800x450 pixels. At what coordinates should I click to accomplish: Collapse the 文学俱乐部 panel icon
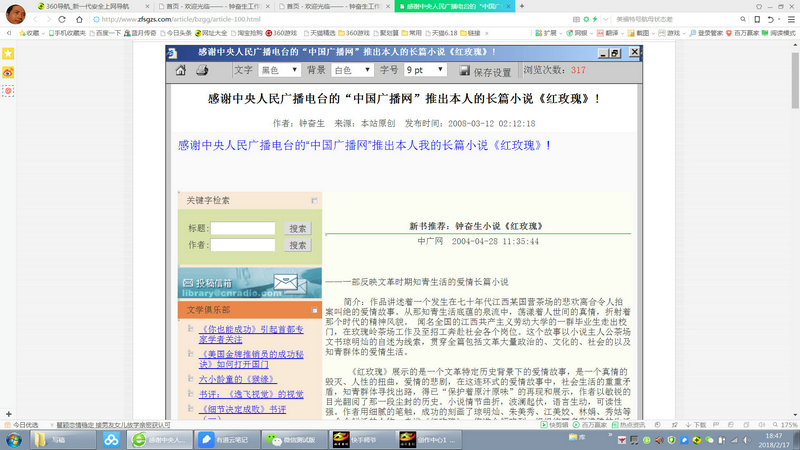tap(314, 310)
